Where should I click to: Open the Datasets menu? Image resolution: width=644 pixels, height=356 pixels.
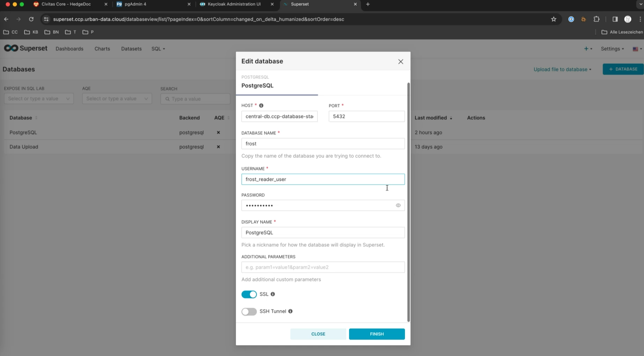[131, 49]
